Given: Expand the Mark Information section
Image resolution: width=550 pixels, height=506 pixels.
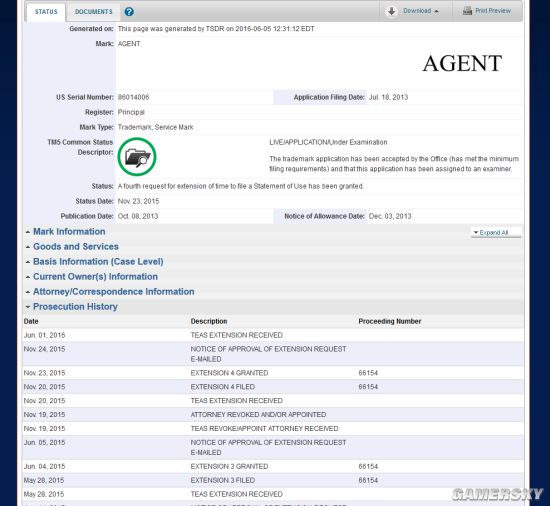Looking at the screenshot, I should pyautogui.click(x=69, y=232).
